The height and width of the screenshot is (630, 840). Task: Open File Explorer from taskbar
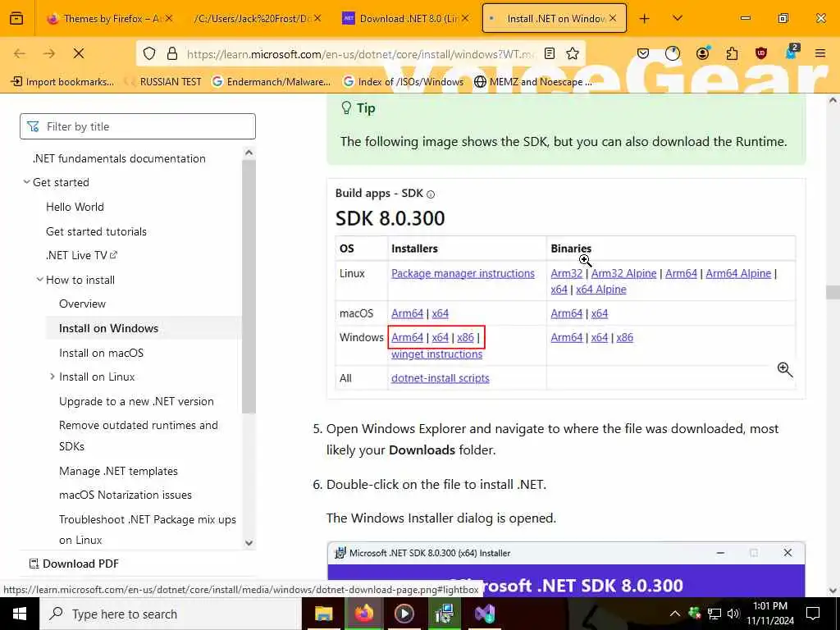pyautogui.click(x=323, y=614)
